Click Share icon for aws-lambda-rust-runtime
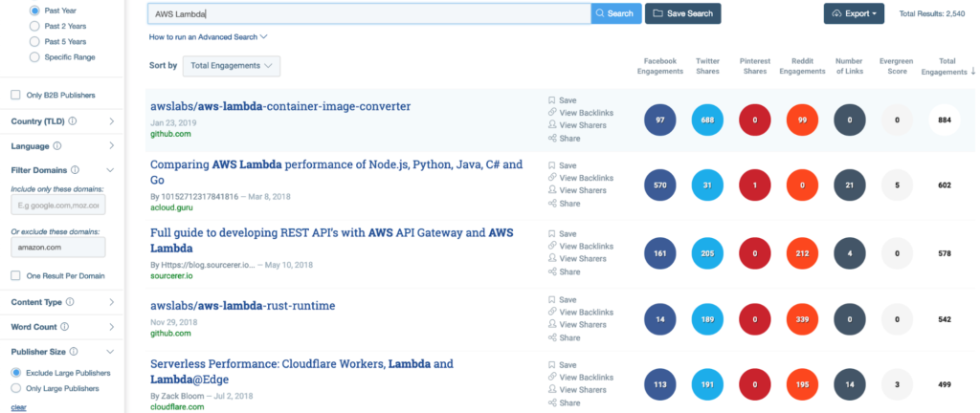This screenshot has width=980, height=413. pyautogui.click(x=552, y=337)
